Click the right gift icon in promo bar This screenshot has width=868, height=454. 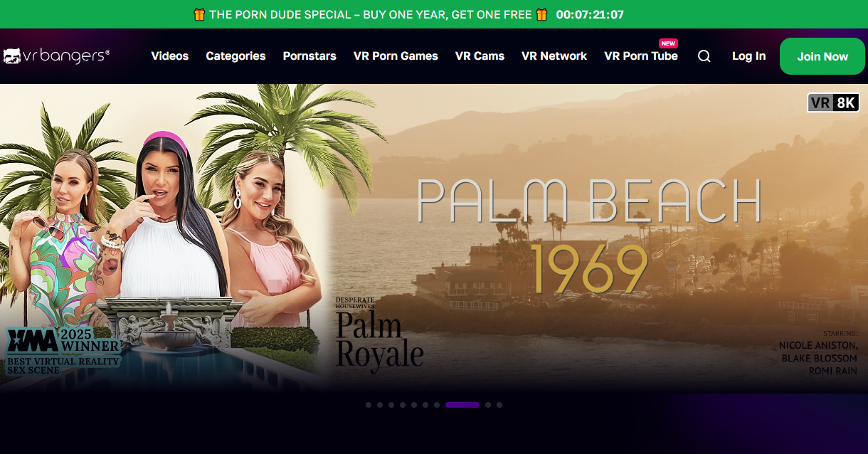coord(542,14)
